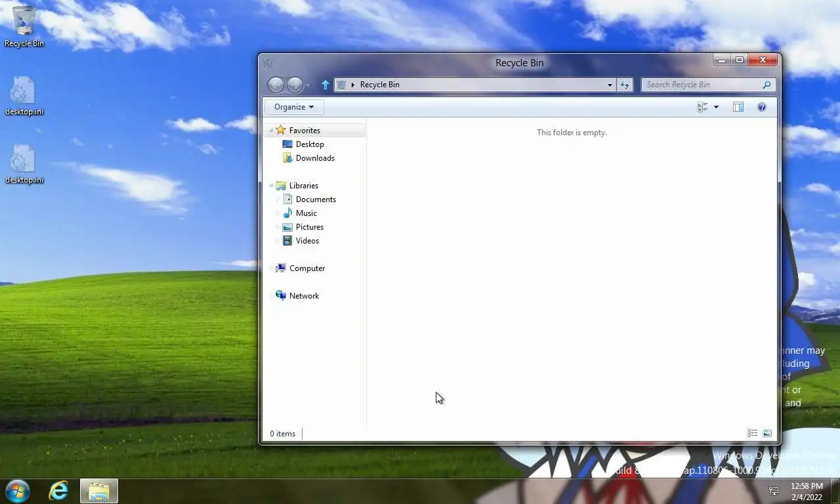
Task: Collapse the Libraries group arrow
Action: pyautogui.click(x=270, y=186)
